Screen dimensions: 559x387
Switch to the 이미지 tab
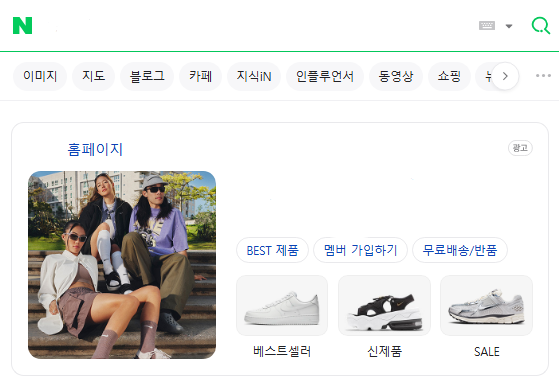pos(40,76)
